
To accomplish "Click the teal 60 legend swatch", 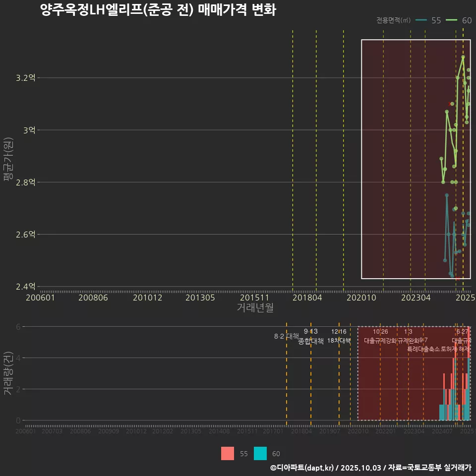I will (260, 453).
